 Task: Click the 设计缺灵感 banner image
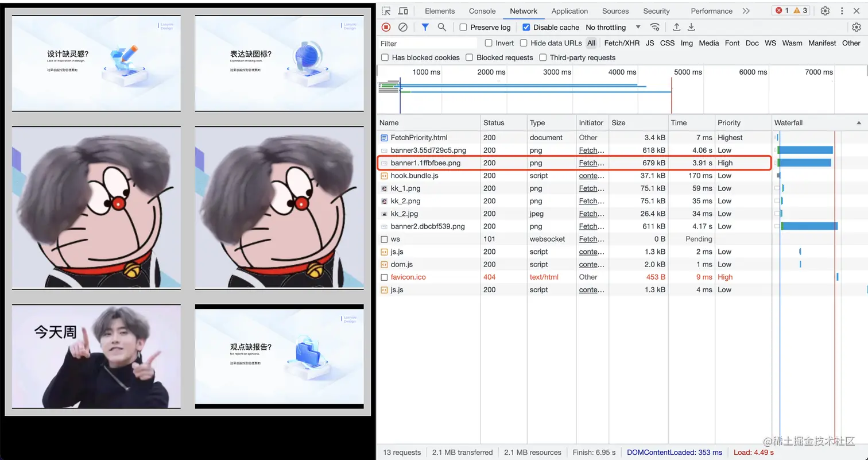[x=96, y=63]
